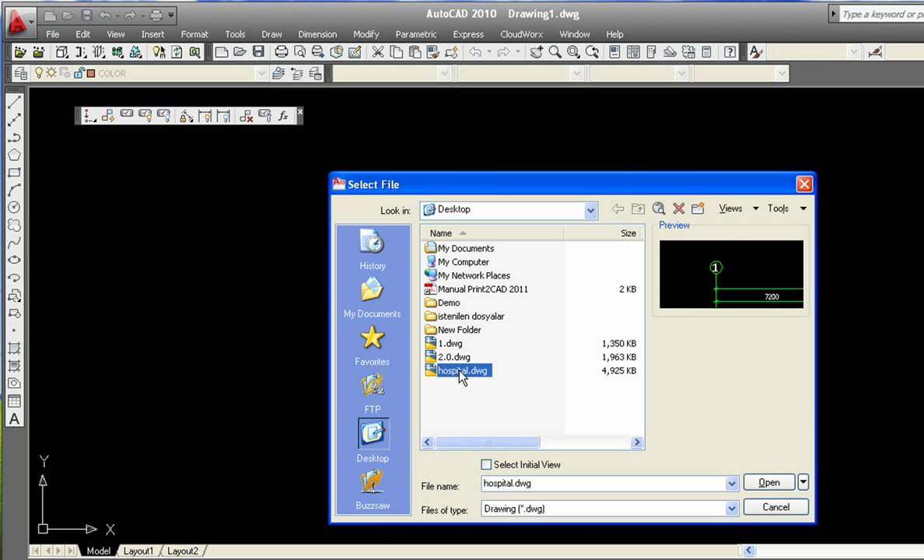Enable the Select Initial View checkbox

pyautogui.click(x=486, y=464)
